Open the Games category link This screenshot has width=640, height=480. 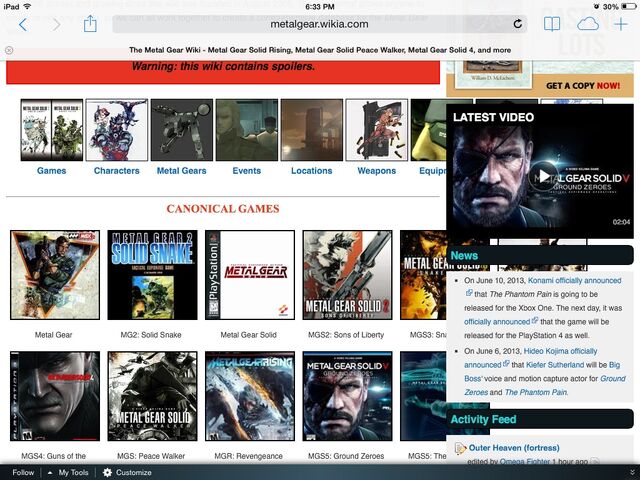point(51,171)
